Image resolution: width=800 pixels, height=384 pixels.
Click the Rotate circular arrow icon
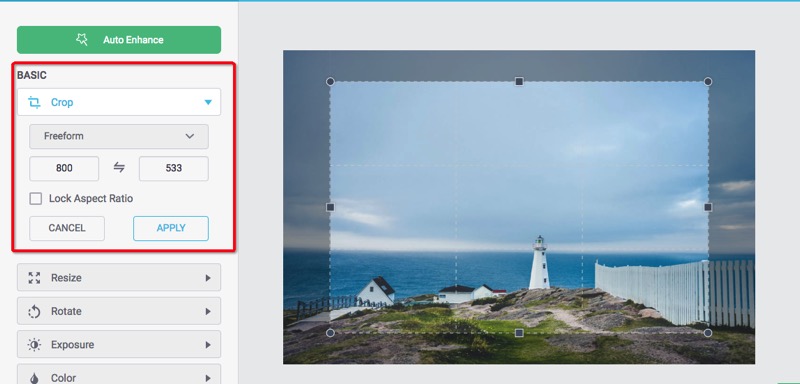click(x=34, y=312)
